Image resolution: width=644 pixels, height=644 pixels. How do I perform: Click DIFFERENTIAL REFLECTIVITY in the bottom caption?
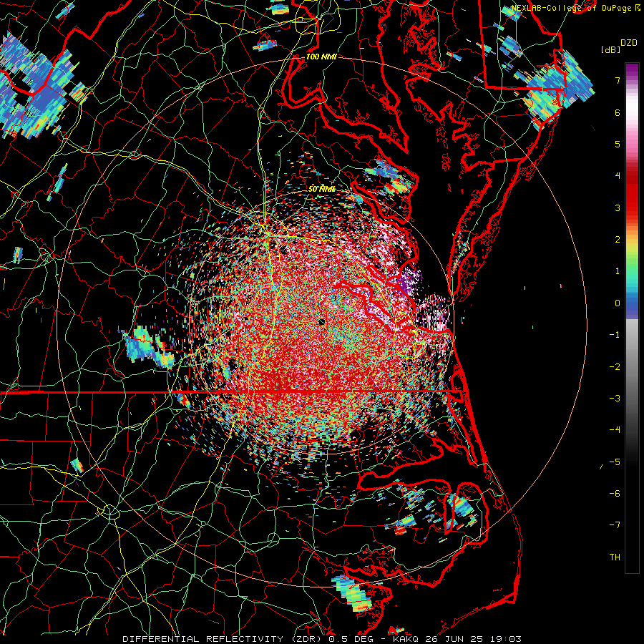[203, 639]
